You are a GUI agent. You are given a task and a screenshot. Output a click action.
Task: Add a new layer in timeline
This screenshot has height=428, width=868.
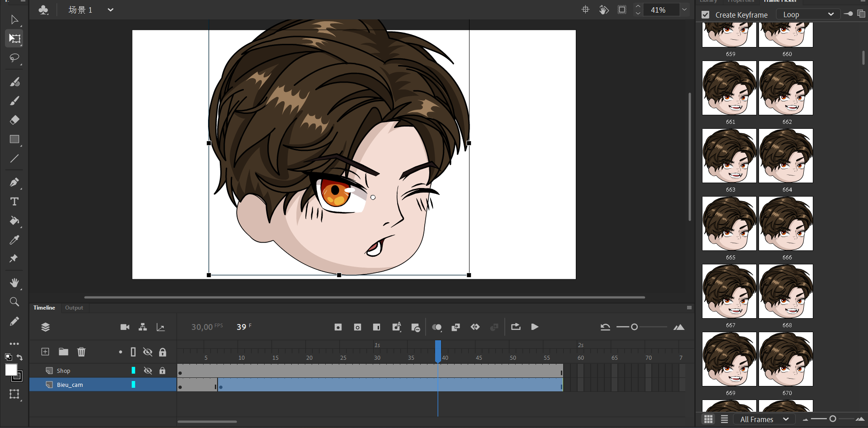pyautogui.click(x=45, y=352)
